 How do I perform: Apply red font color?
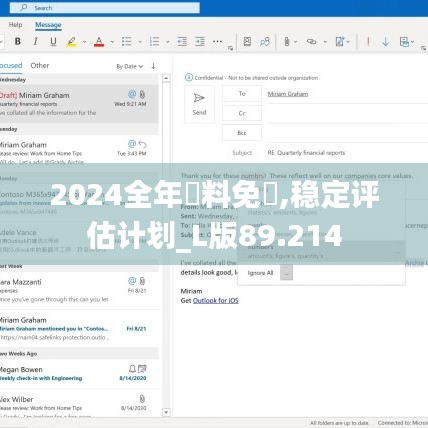click(x=99, y=42)
